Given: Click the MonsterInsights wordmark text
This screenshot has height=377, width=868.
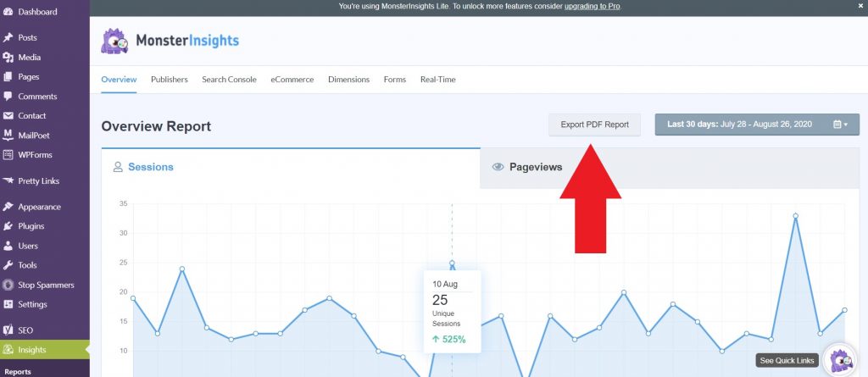Looking at the screenshot, I should [187, 41].
